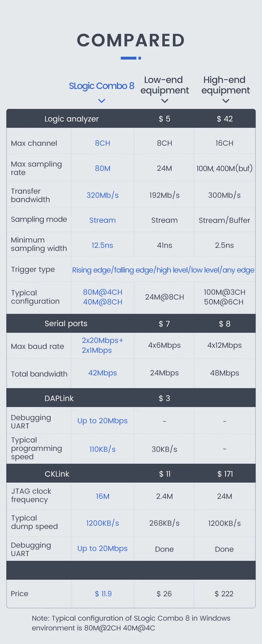This screenshot has width=262, height=644.
Task: Expand the chevron under SLogic Combo 8
Action: [x=101, y=101]
